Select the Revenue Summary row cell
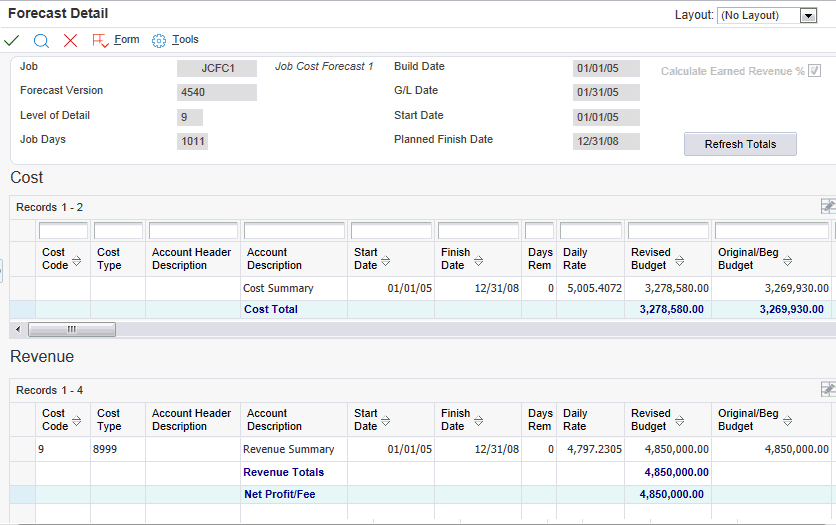The height and width of the screenshot is (525, 836). click(x=289, y=450)
